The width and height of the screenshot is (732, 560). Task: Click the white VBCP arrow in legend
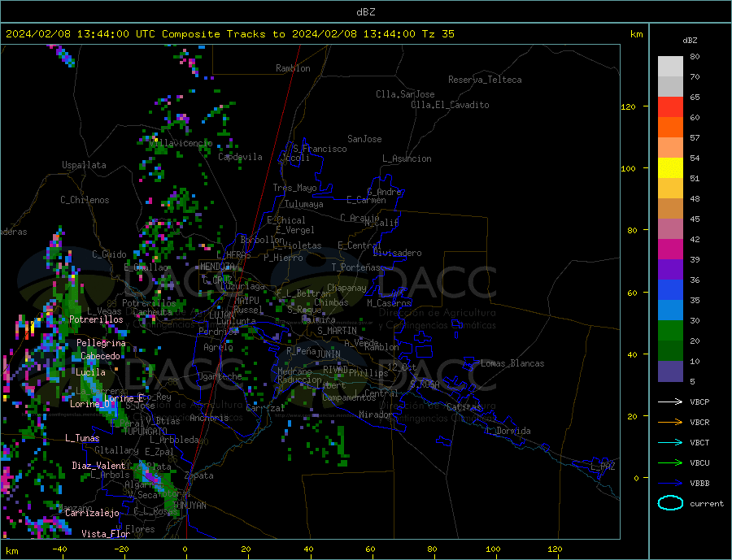click(670, 402)
